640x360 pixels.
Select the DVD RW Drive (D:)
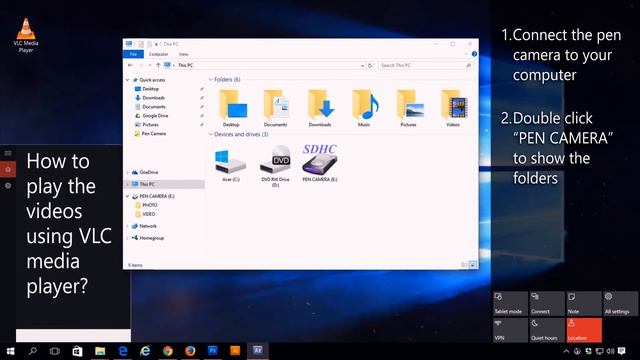276,166
